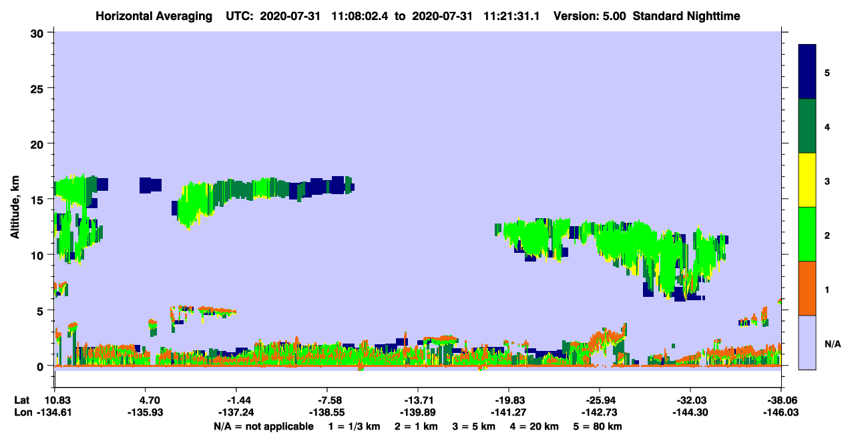Click the end time '11:21:31.1' in title
This screenshot has height=445, width=868.
[510, 16]
